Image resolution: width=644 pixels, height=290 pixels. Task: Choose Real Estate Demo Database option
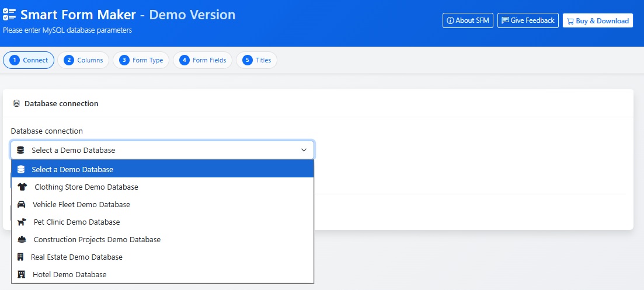[x=163, y=257]
